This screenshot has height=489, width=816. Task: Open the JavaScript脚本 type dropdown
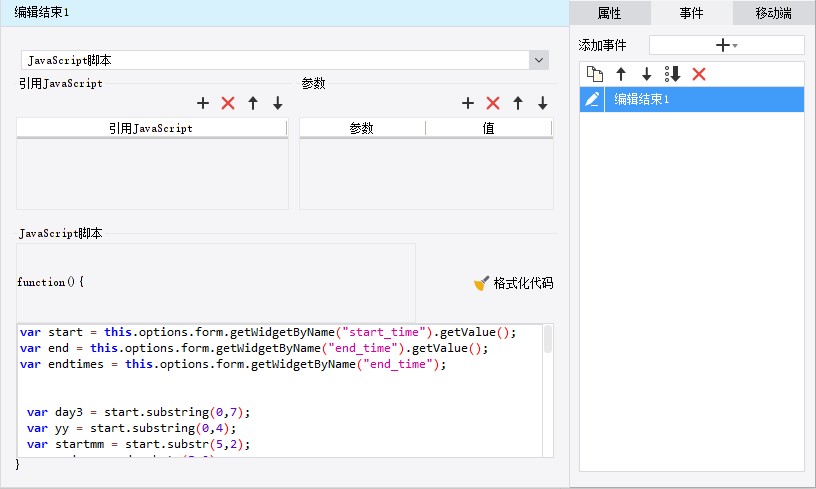click(539, 60)
